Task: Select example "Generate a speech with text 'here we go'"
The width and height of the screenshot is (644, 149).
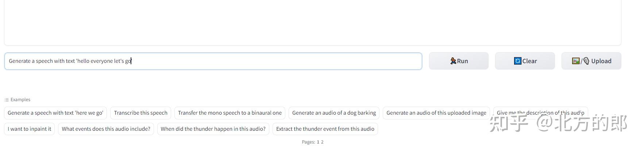Action: (x=55, y=113)
